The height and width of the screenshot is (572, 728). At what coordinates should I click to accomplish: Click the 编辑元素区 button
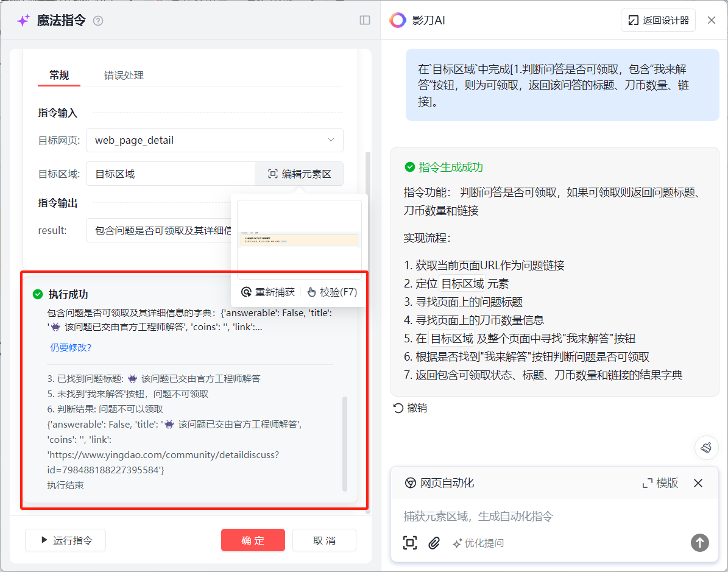click(x=299, y=174)
